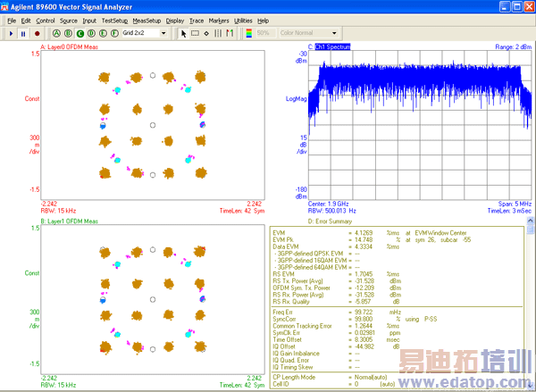
Task: Click the Run measurement play button
Action: point(11,33)
